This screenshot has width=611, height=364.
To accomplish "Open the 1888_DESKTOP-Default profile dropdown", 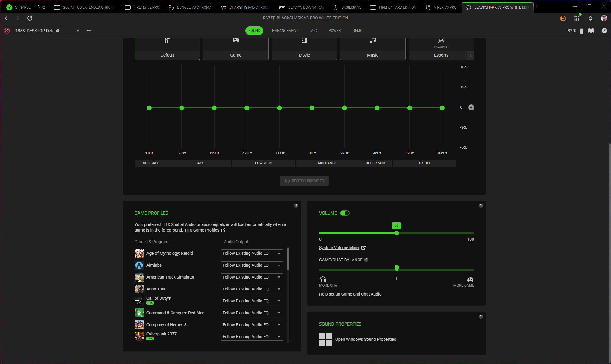I will [x=48, y=31].
